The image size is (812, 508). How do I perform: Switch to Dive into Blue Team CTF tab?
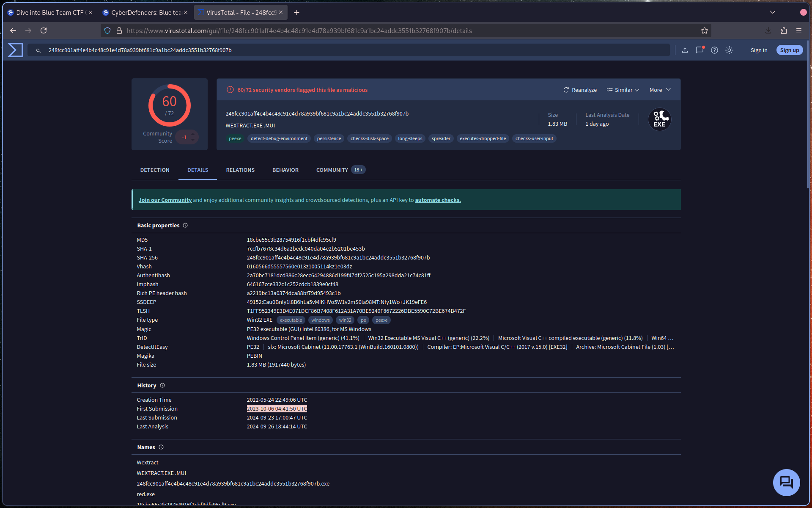[x=49, y=13]
